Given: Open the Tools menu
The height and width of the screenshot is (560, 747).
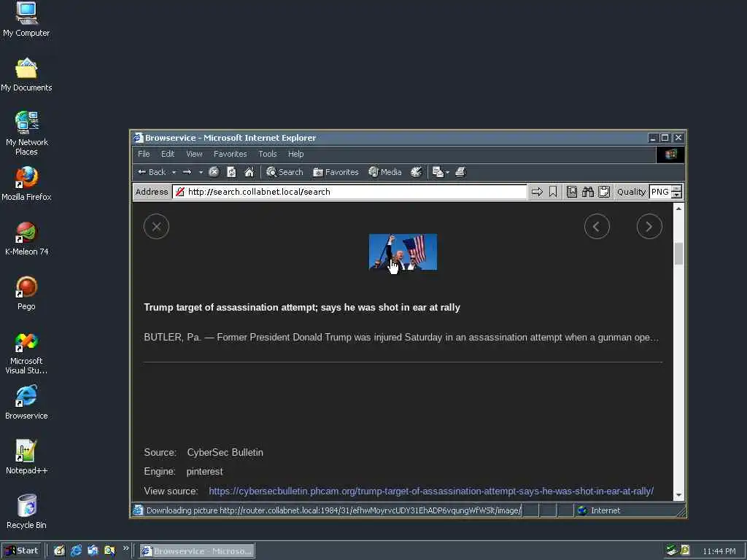Looking at the screenshot, I should point(268,154).
